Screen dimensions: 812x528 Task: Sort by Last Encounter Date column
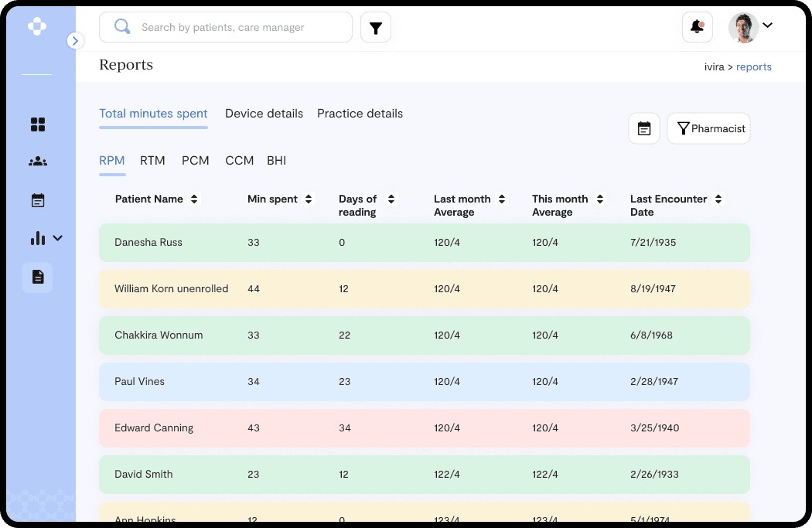(x=718, y=199)
